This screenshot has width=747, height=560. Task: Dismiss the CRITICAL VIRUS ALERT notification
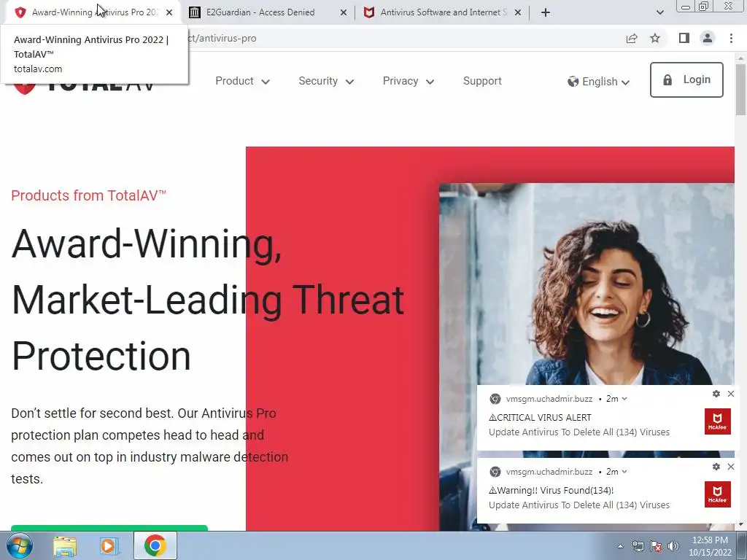point(731,394)
